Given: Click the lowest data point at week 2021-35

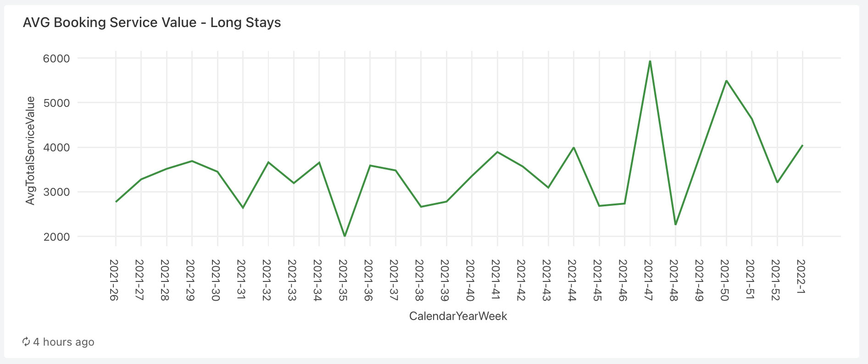Looking at the screenshot, I should click(x=345, y=236).
